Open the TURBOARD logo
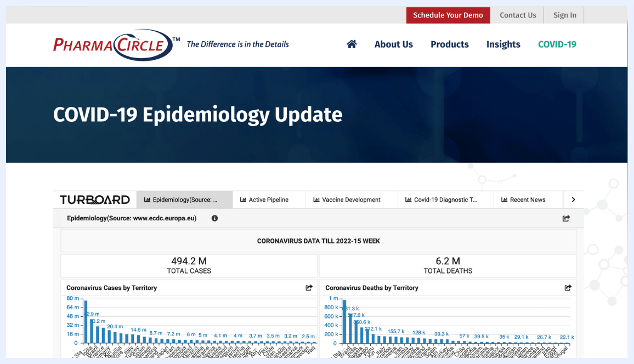 tap(95, 200)
